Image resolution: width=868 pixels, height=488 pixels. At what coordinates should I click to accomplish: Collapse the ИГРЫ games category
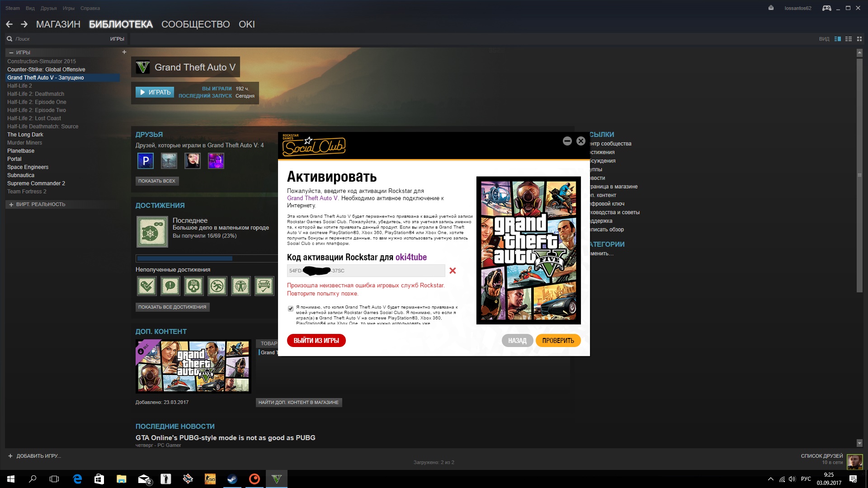(11, 52)
